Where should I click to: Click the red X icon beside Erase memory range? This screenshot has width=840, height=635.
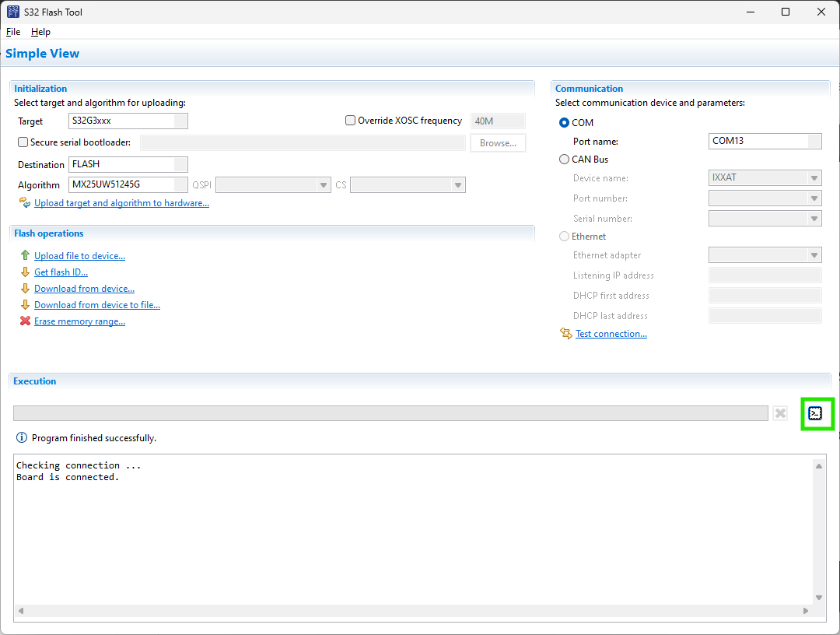24,321
